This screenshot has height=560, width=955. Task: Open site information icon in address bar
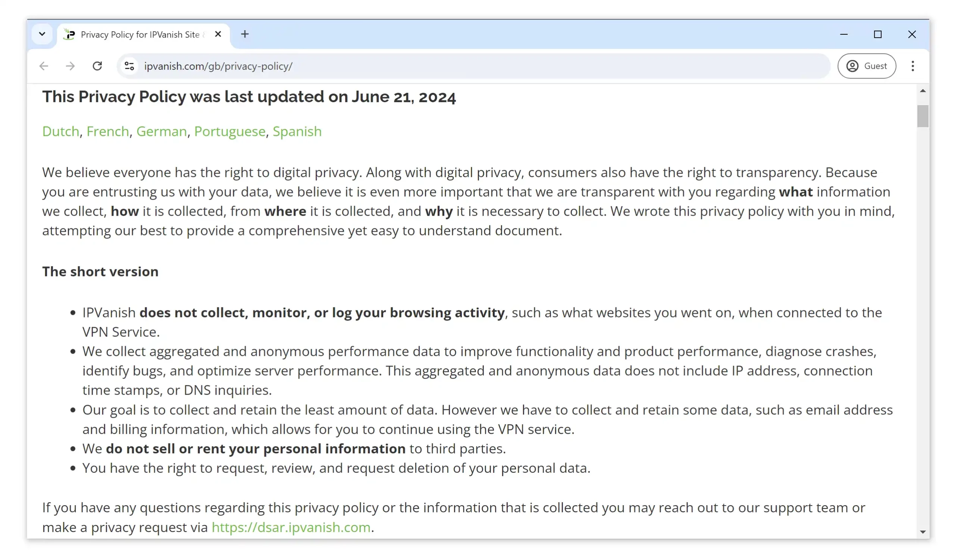(129, 66)
